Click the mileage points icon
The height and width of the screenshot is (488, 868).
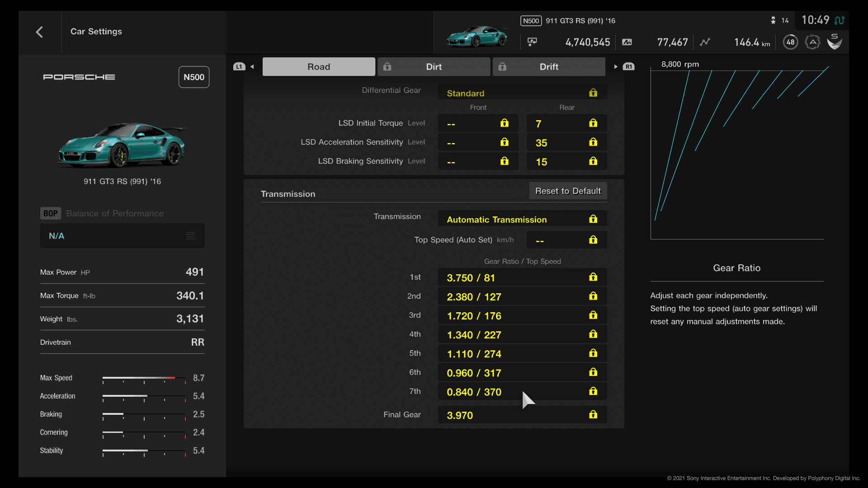coord(627,42)
